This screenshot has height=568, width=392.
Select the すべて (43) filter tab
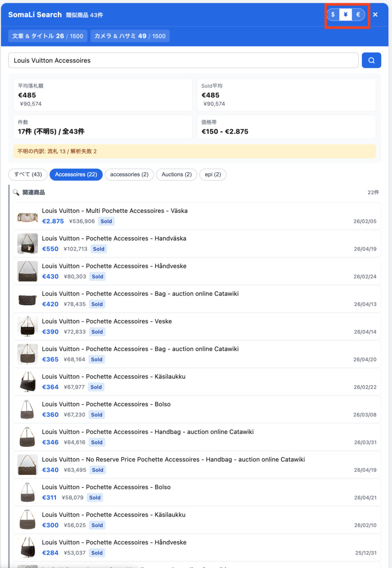coord(28,174)
